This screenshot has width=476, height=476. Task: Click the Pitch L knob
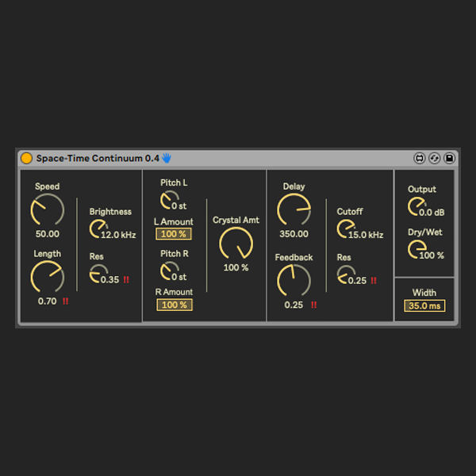pos(168,200)
